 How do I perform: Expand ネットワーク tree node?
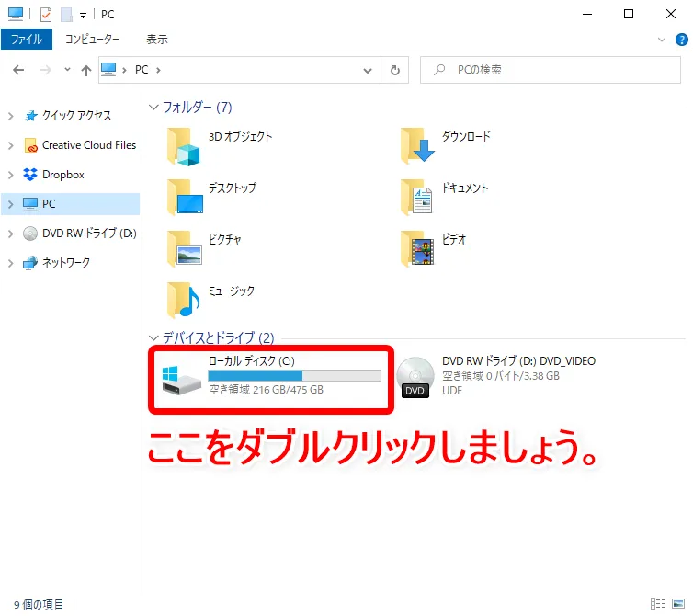pyautogui.click(x=11, y=263)
